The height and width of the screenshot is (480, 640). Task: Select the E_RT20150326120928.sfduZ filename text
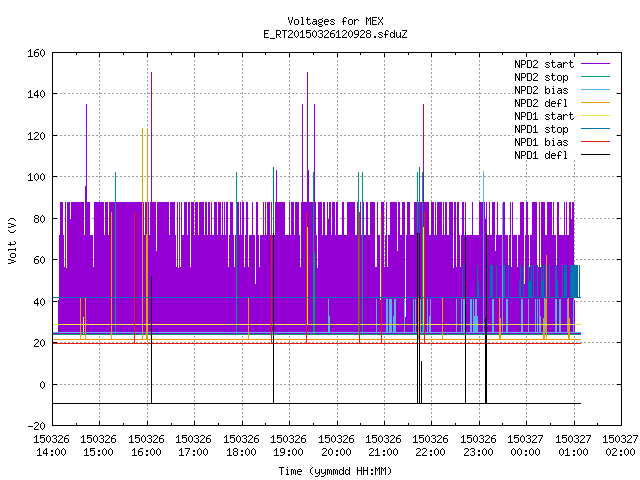pos(335,34)
